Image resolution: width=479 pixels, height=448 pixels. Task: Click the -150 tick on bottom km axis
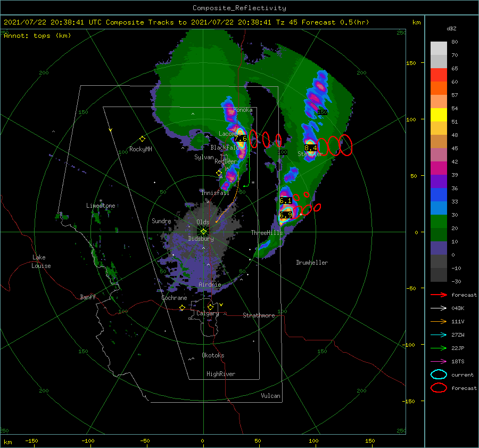(x=31, y=441)
